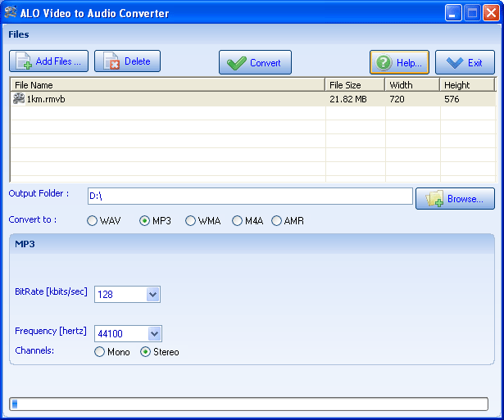Click the film icon beside 1km.rmvb

click(x=19, y=99)
